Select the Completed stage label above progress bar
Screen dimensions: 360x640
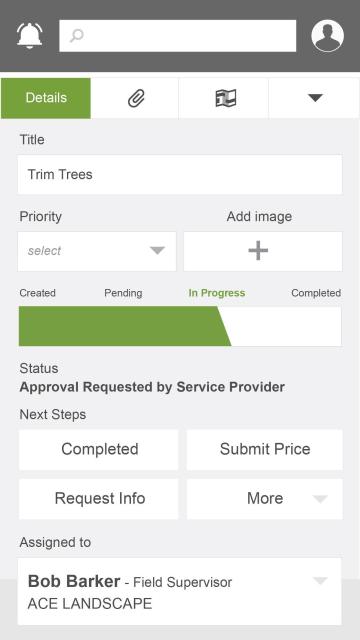point(316,293)
